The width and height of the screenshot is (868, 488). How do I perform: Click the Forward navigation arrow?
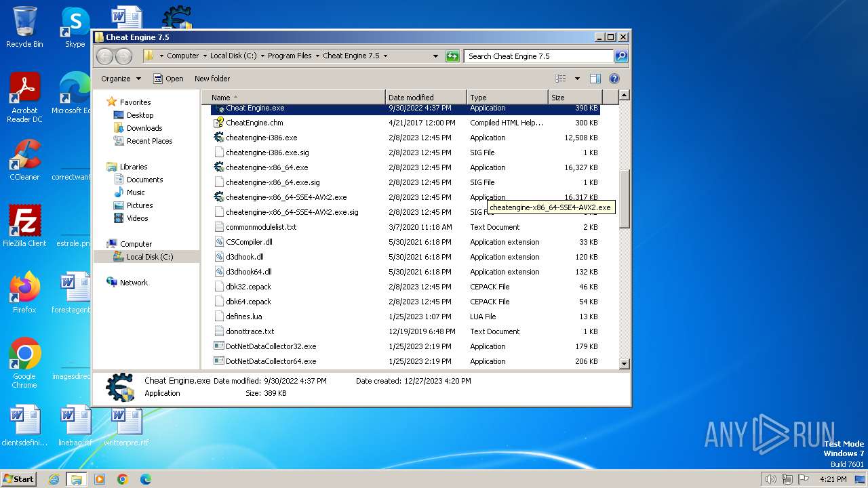point(123,56)
